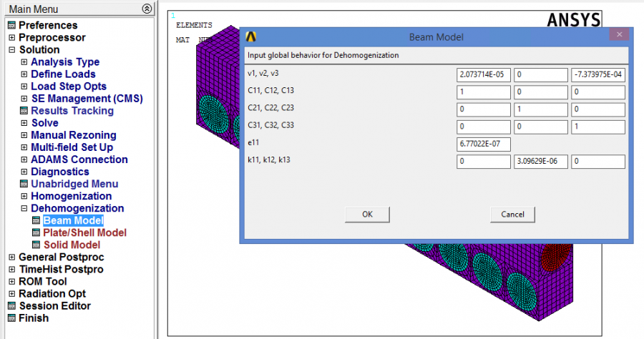Image resolution: width=644 pixels, height=339 pixels.
Task: Click the C21 input field
Action: [x=484, y=109]
